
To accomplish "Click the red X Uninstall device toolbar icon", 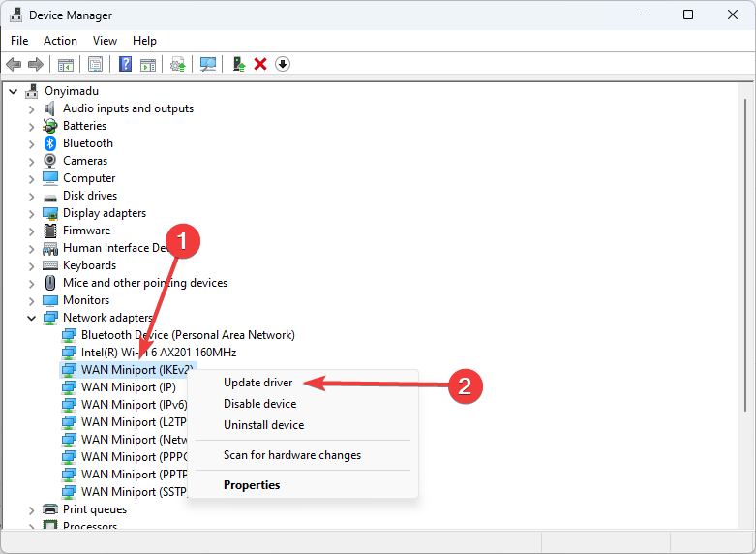I will coord(260,64).
